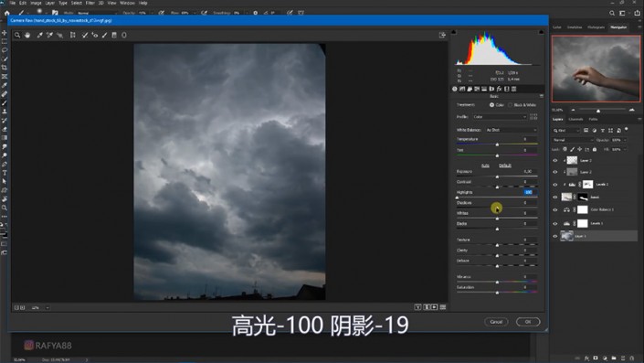The image size is (644, 363).
Task: Switch to the Paths tab
Action: [593, 119]
